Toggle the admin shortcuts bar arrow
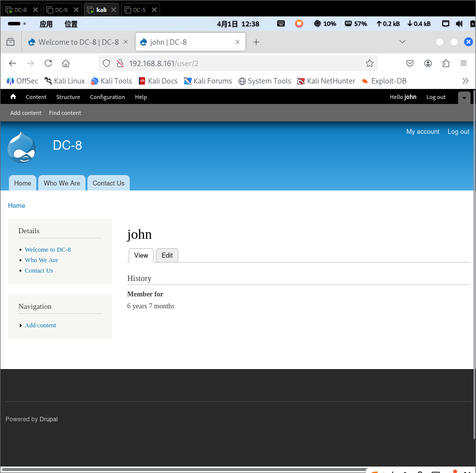The image size is (476, 473). [x=464, y=97]
